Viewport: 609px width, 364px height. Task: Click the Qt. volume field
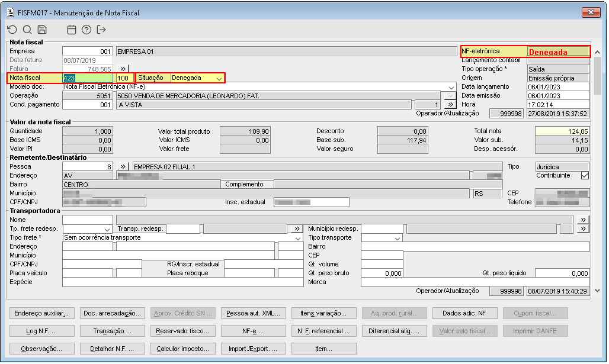point(382,264)
